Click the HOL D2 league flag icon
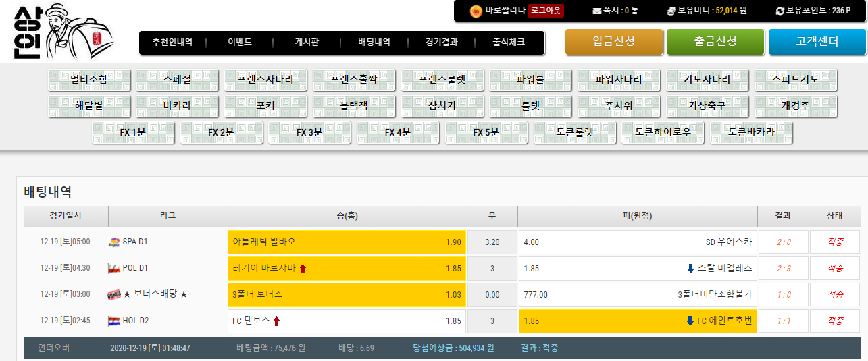The width and height of the screenshot is (868, 361). [x=114, y=321]
